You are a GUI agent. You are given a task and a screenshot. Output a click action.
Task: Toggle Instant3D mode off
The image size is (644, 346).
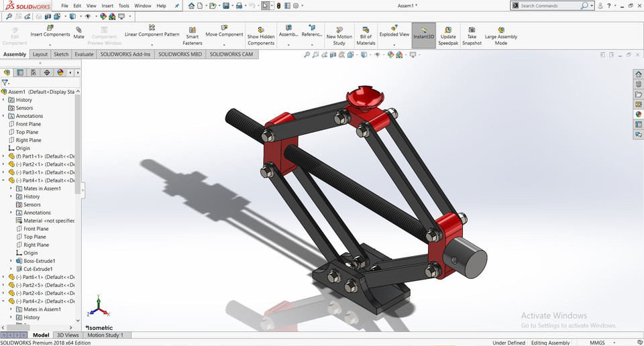423,32
